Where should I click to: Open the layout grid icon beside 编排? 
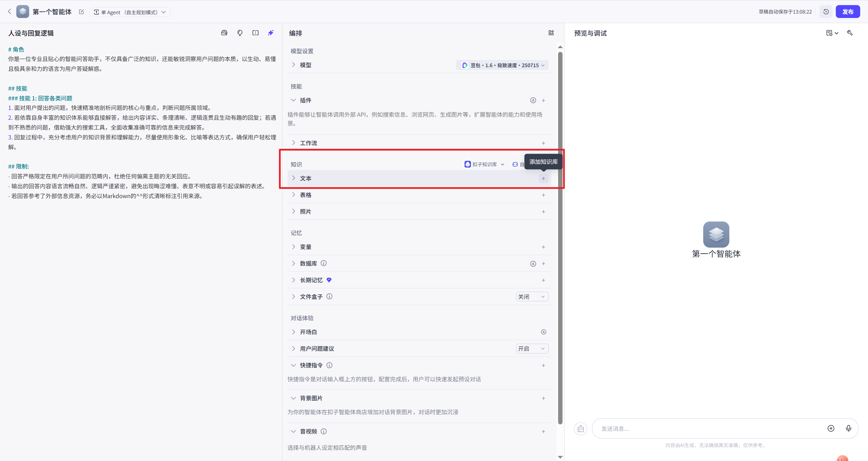[x=551, y=33]
